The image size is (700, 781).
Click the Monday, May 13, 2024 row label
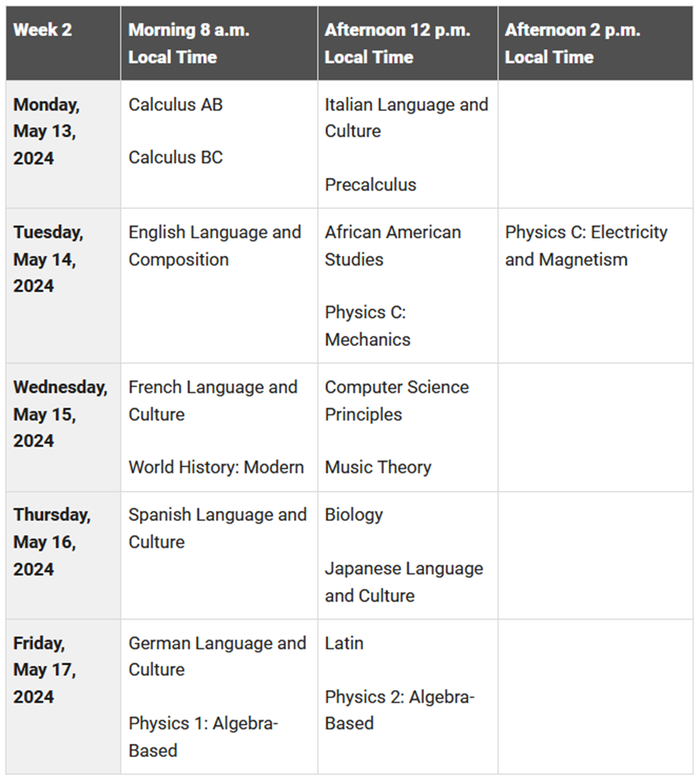coord(46,132)
